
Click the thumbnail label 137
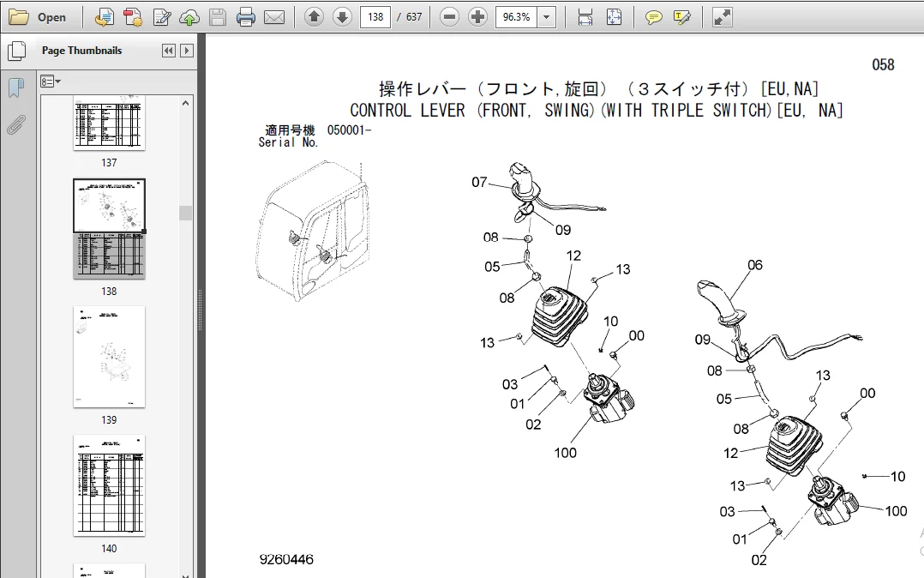pyautogui.click(x=109, y=162)
